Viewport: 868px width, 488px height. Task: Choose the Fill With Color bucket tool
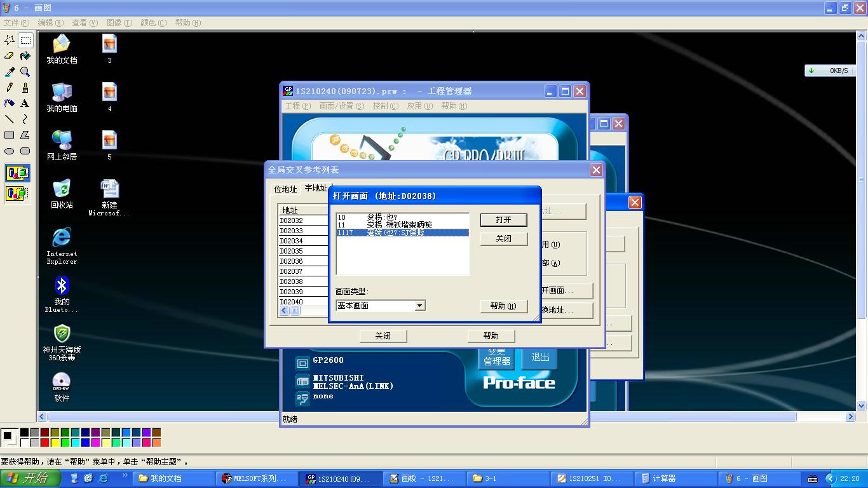coord(25,56)
